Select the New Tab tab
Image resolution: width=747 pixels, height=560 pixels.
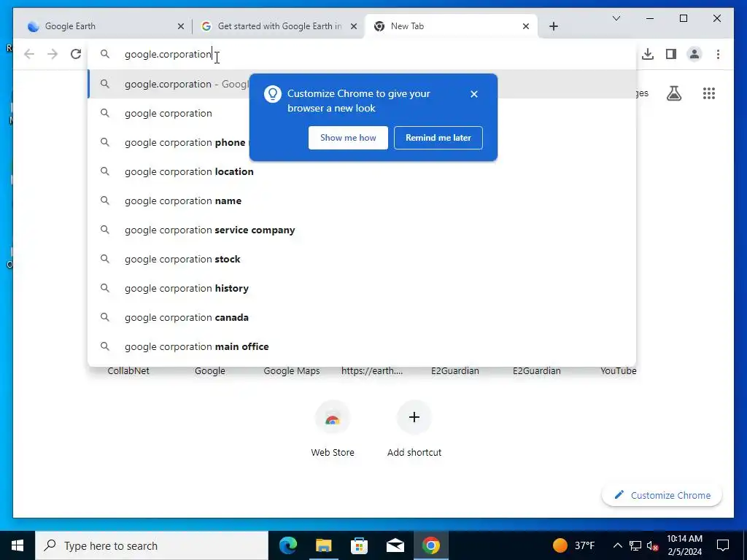coord(450,26)
